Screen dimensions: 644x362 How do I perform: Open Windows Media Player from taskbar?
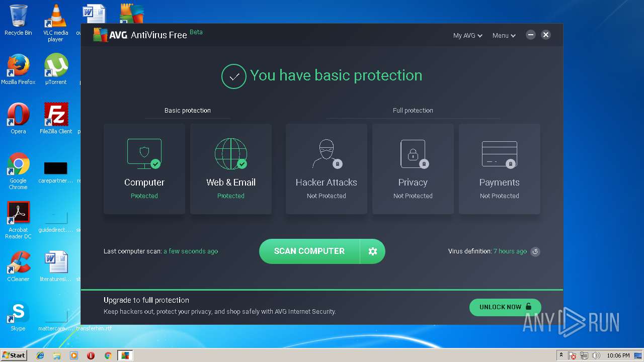pyautogui.click(x=74, y=355)
